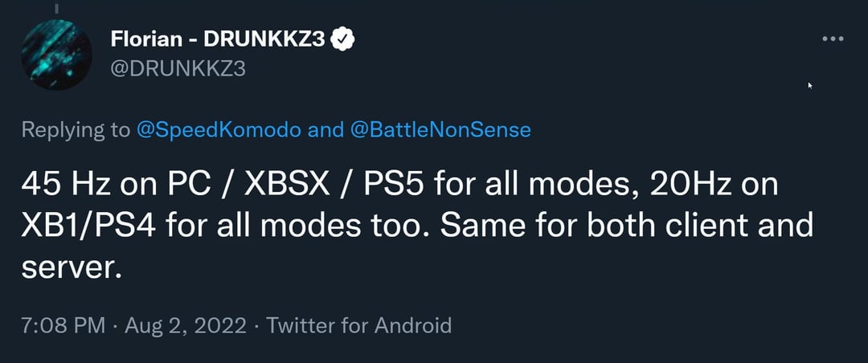
Task: Click the word "server." ending the tweet
Action: 71,267
